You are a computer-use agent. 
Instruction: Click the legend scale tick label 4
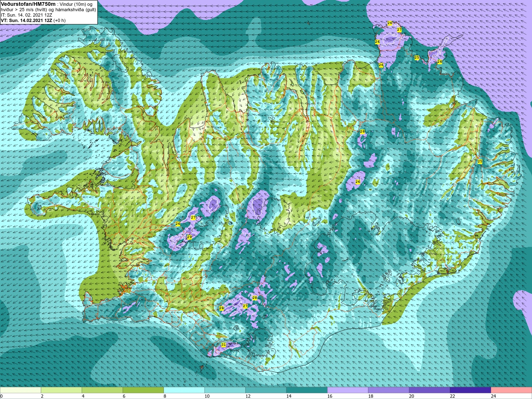83,396
